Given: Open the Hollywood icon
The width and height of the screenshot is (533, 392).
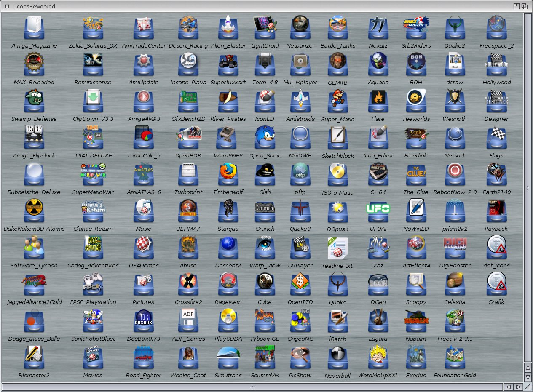Looking at the screenshot, I should 497,65.
